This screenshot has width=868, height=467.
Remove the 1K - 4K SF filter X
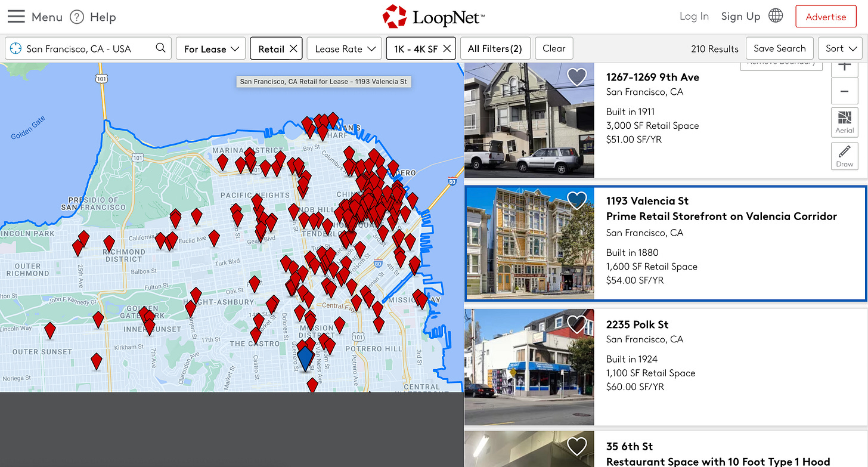point(447,49)
